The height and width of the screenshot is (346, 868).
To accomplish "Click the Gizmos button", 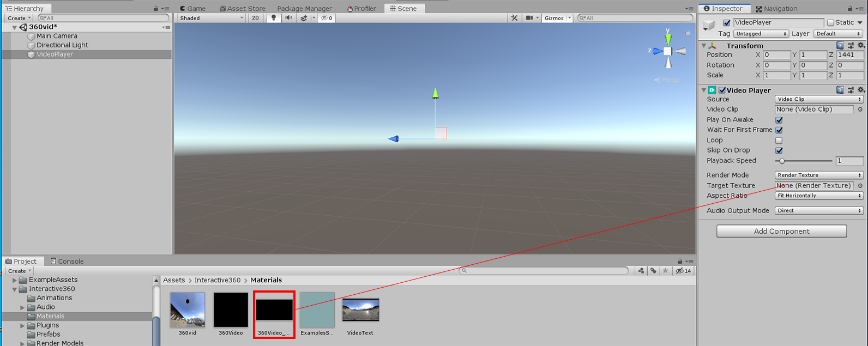I will click(x=554, y=18).
